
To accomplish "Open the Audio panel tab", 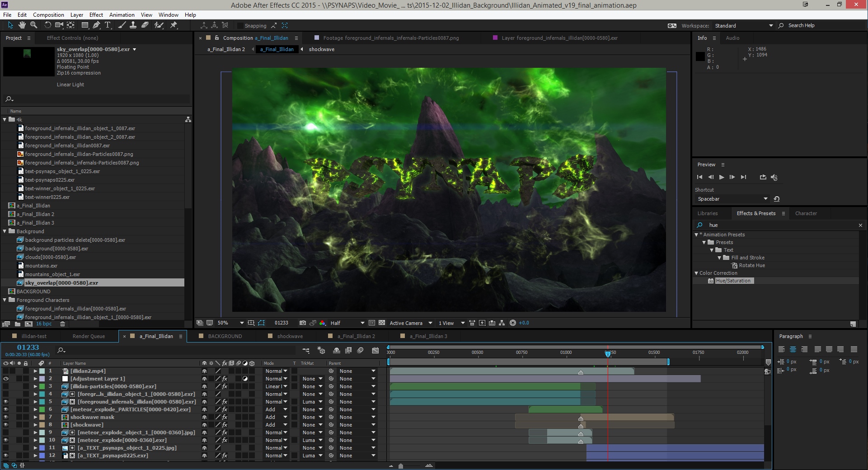I will point(732,38).
